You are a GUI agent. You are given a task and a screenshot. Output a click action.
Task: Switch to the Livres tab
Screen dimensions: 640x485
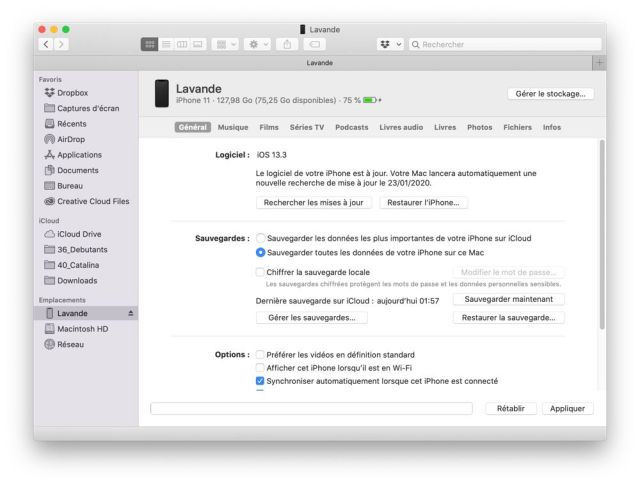[x=445, y=127]
